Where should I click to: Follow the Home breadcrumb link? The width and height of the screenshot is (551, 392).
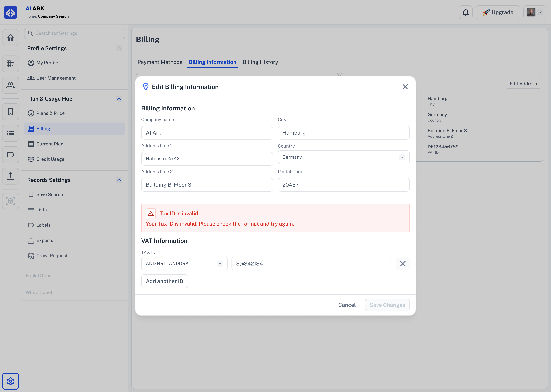click(31, 16)
